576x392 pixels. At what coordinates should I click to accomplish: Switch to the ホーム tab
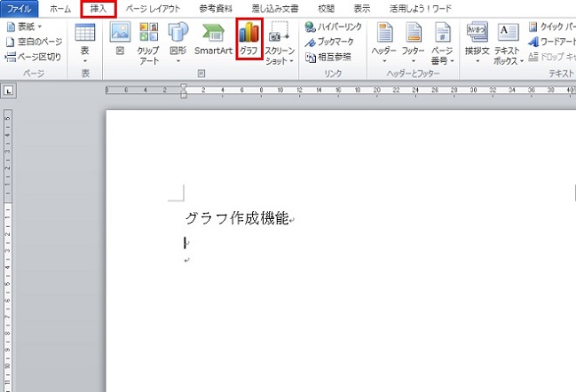click(60, 9)
